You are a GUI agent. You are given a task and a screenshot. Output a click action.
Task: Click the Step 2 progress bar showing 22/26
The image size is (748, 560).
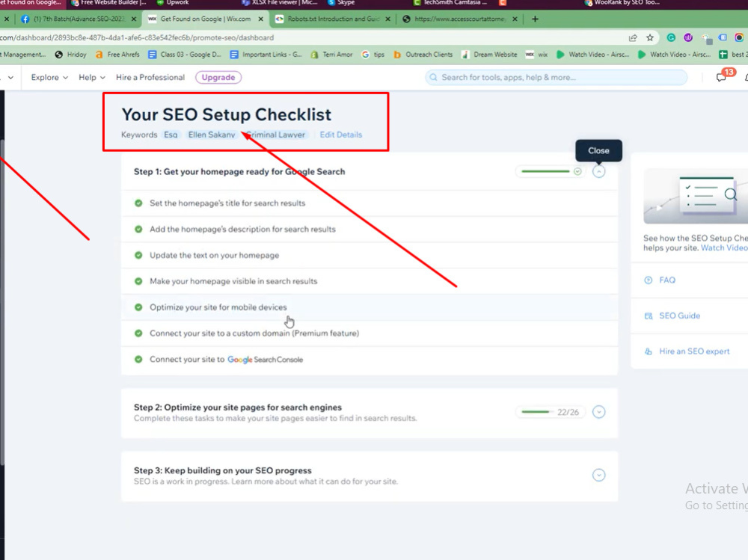[551, 412]
